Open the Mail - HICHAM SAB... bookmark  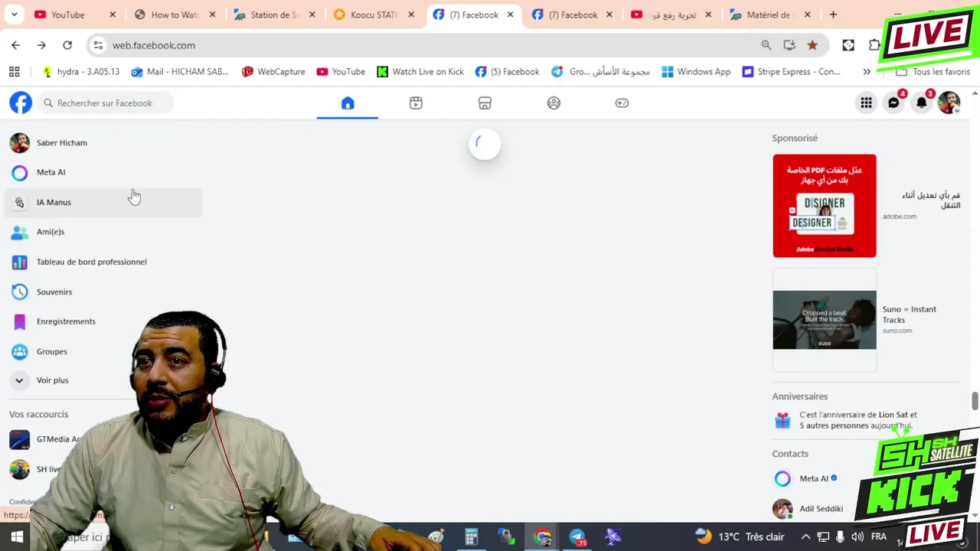point(180,71)
